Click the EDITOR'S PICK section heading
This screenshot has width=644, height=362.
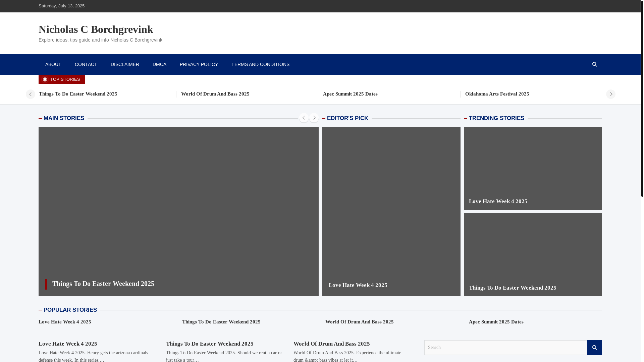click(347, 118)
